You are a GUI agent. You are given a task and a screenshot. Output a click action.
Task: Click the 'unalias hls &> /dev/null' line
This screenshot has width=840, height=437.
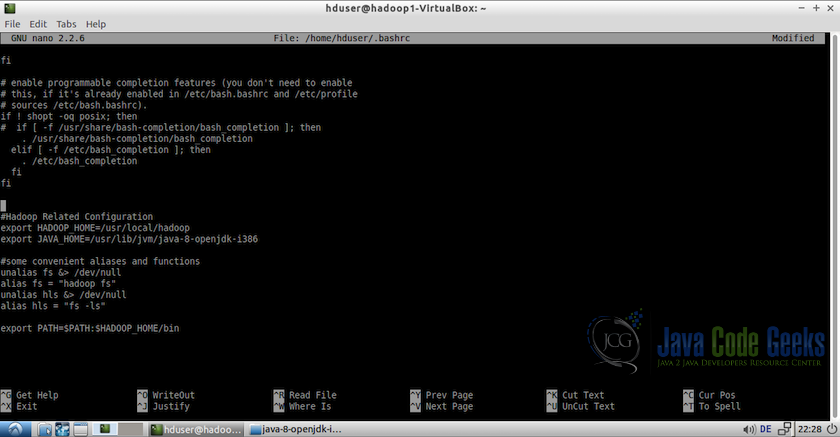click(x=63, y=295)
